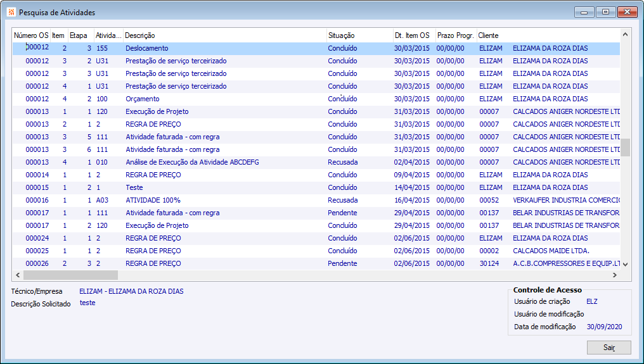Select the Deslocamento activity row
The image size is (644, 364).
(316, 48)
